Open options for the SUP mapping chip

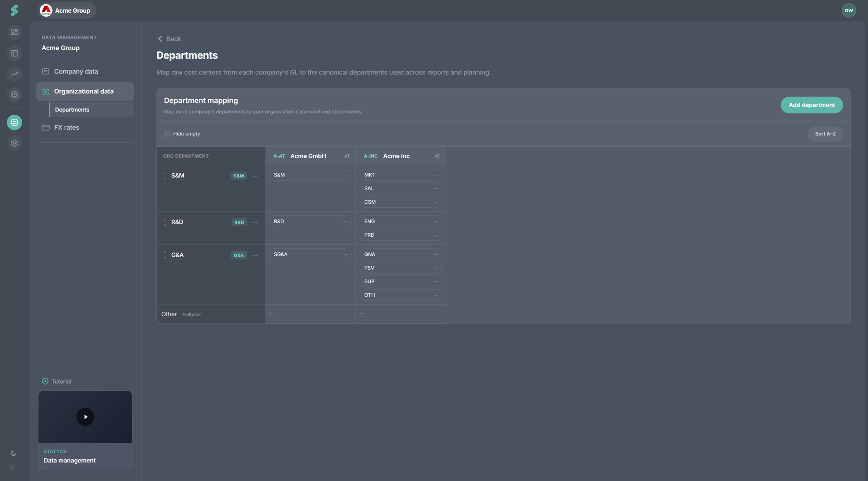coord(436,282)
